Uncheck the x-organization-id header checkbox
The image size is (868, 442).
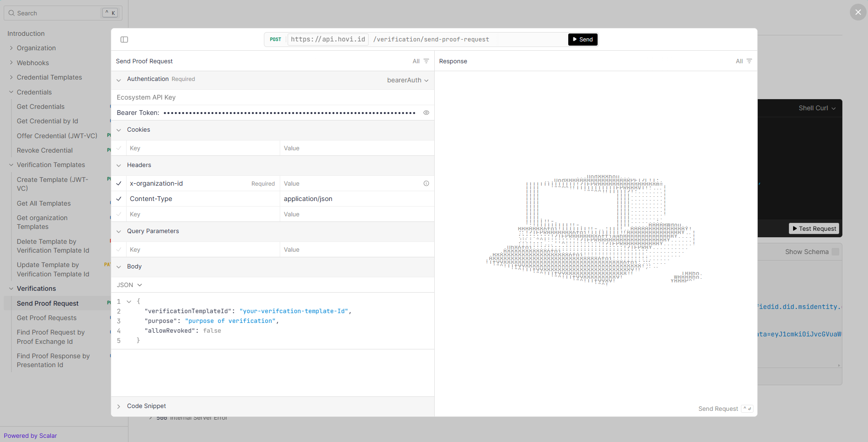click(x=119, y=183)
